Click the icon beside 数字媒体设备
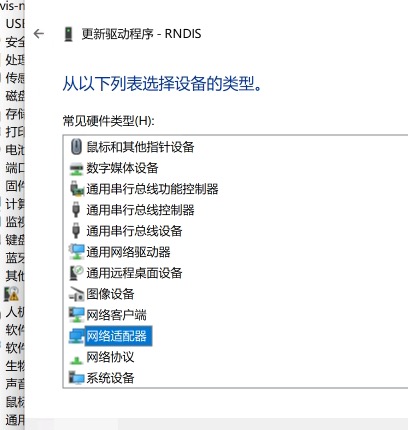The width and height of the screenshot is (408, 430). point(76,169)
